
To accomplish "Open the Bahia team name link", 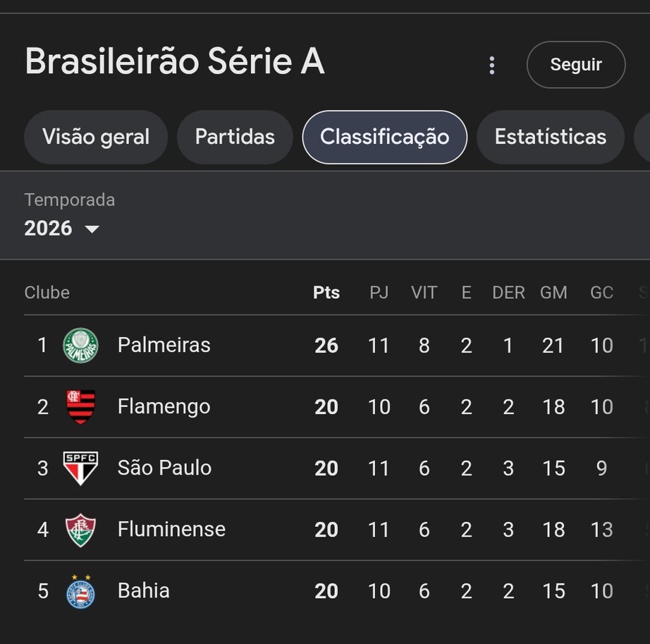I will (x=143, y=591).
